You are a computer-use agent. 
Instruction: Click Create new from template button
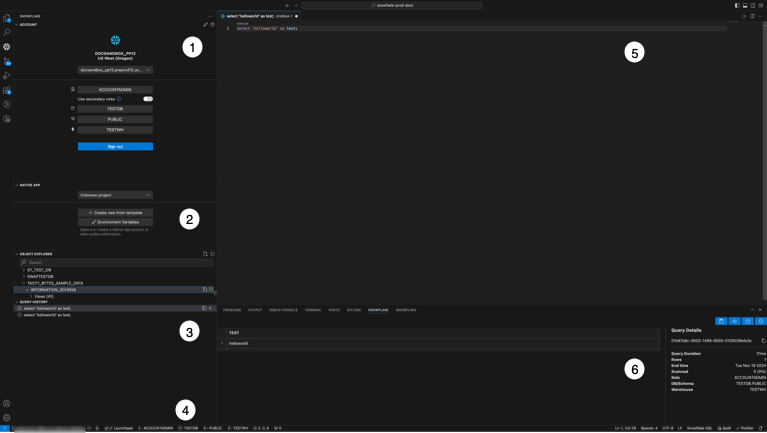point(115,212)
